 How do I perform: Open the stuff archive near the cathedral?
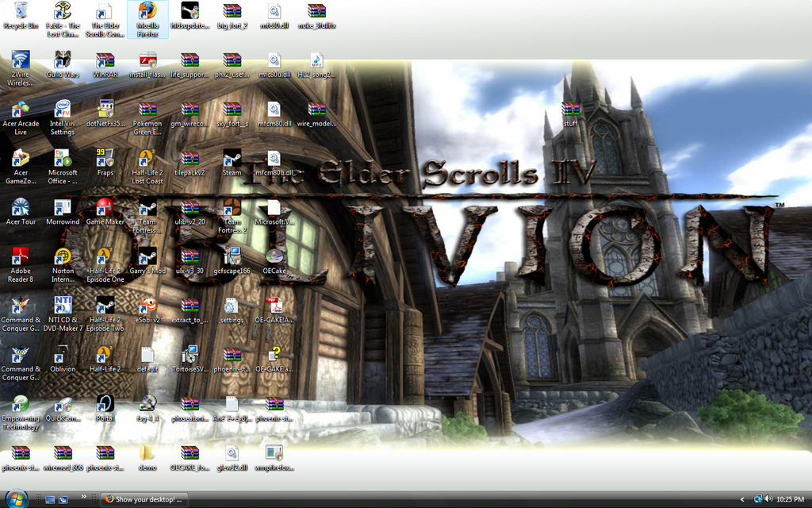pos(570,114)
